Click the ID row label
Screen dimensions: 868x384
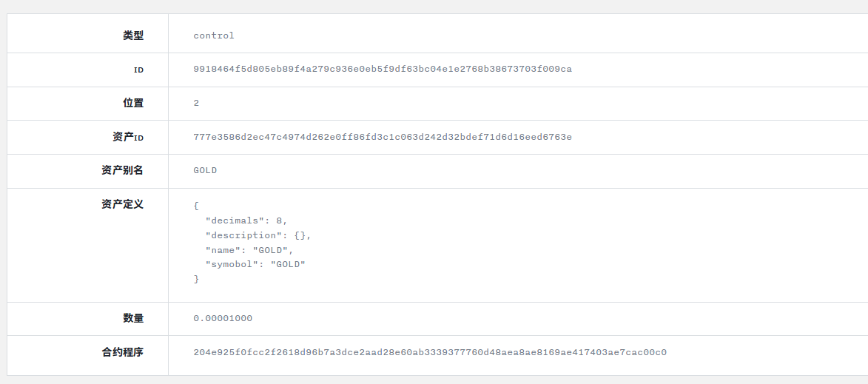coord(138,70)
